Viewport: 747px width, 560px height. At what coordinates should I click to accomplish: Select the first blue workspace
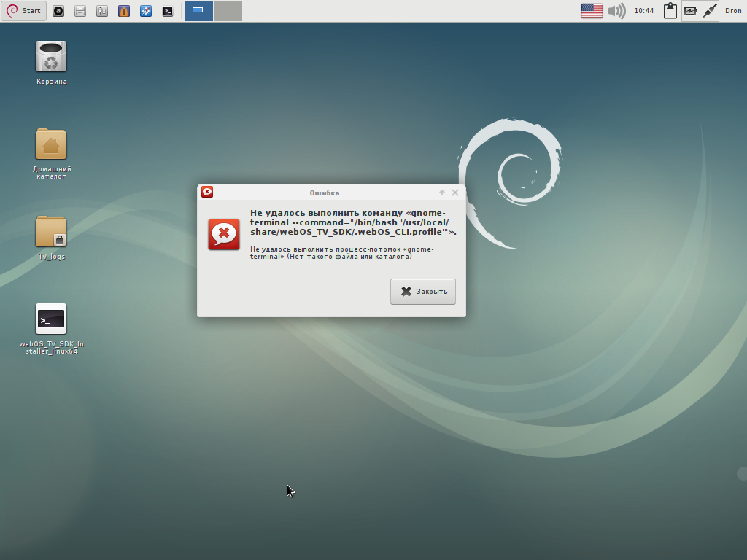coord(198,11)
